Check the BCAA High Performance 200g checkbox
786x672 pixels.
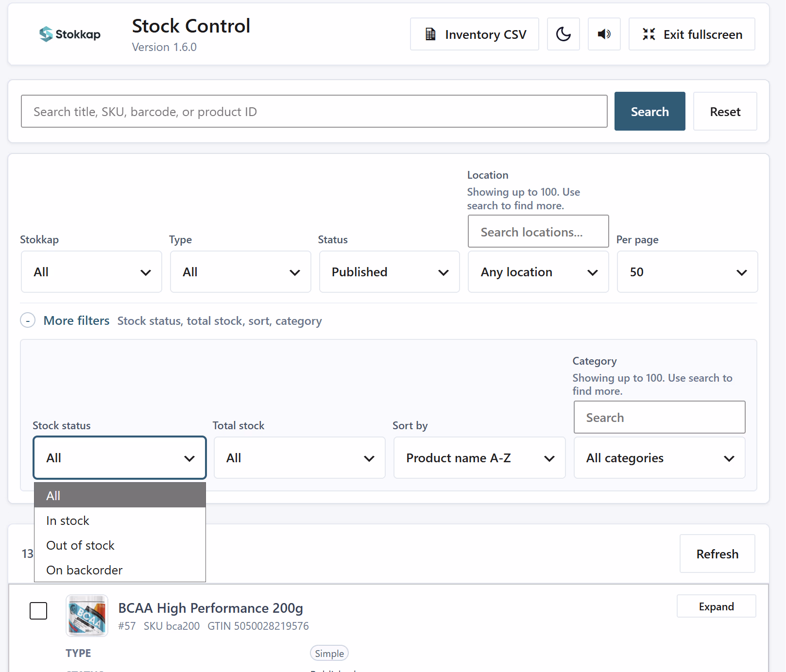pyautogui.click(x=38, y=611)
